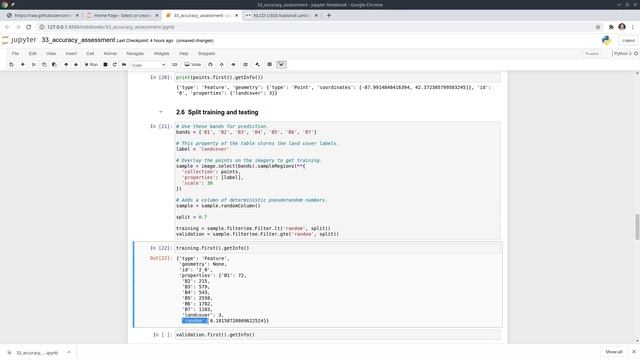The height and width of the screenshot is (360, 640).
Task: Open the cell type Code dropdown
Action: coord(149,65)
